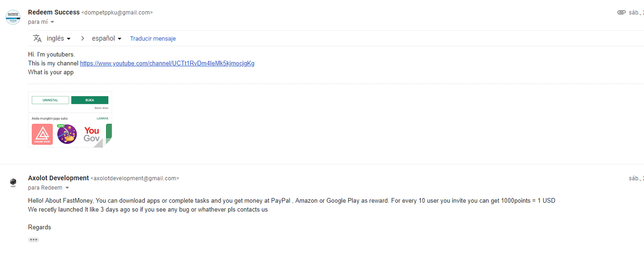Expand para Redeem recipient details
This screenshot has height=255, width=644.
[67, 188]
